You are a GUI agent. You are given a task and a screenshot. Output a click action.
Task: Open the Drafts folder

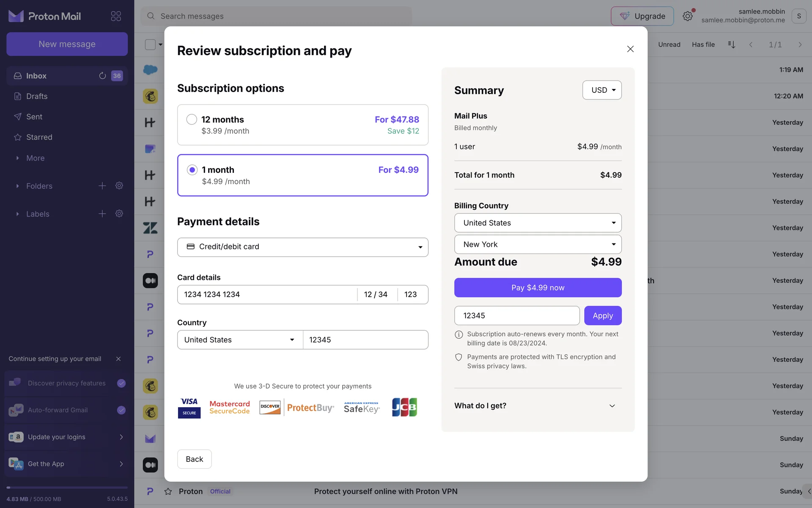(x=37, y=97)
